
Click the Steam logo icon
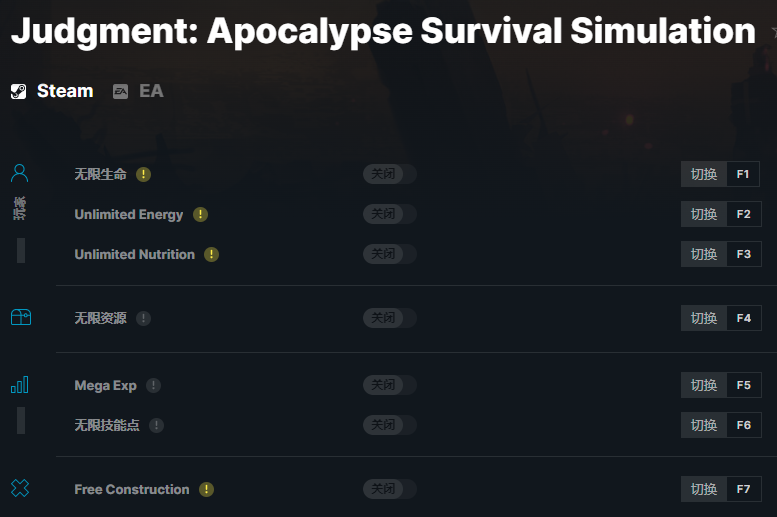18,91
